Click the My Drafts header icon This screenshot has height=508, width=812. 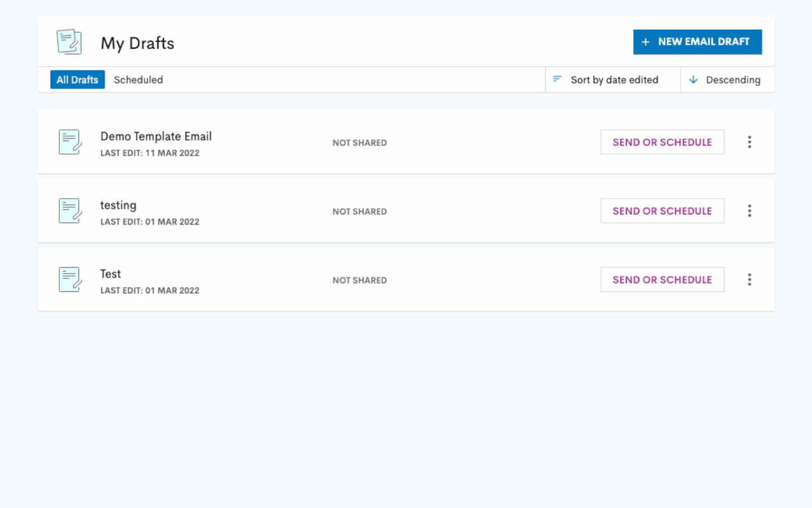tap(69, 42)
